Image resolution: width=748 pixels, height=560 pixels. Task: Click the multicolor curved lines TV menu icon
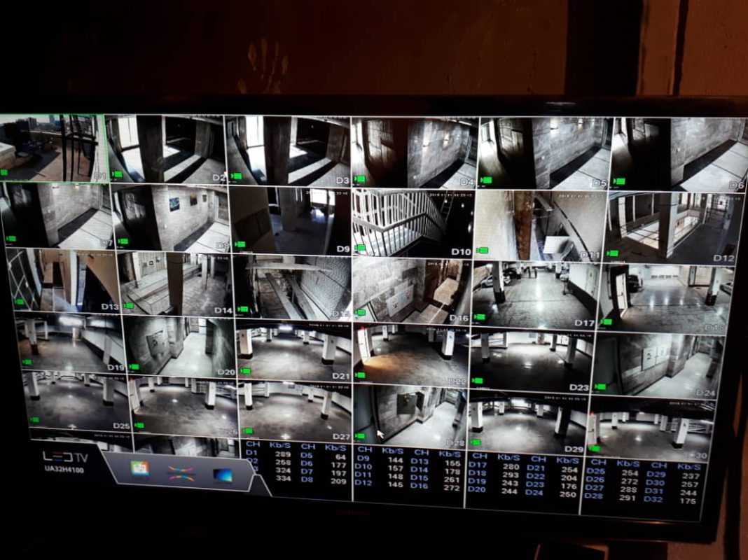click(181, 472)
